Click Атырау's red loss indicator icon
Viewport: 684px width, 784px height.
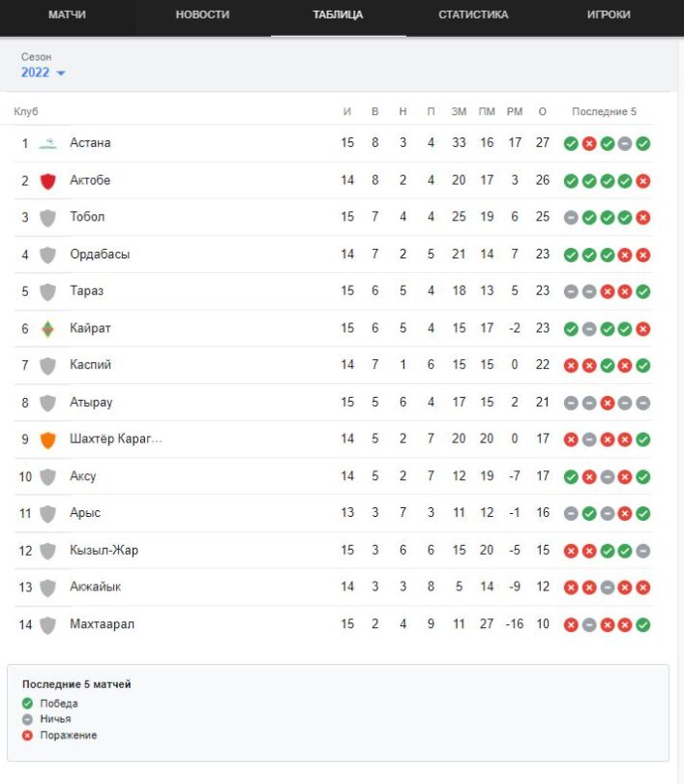[607, 403]
